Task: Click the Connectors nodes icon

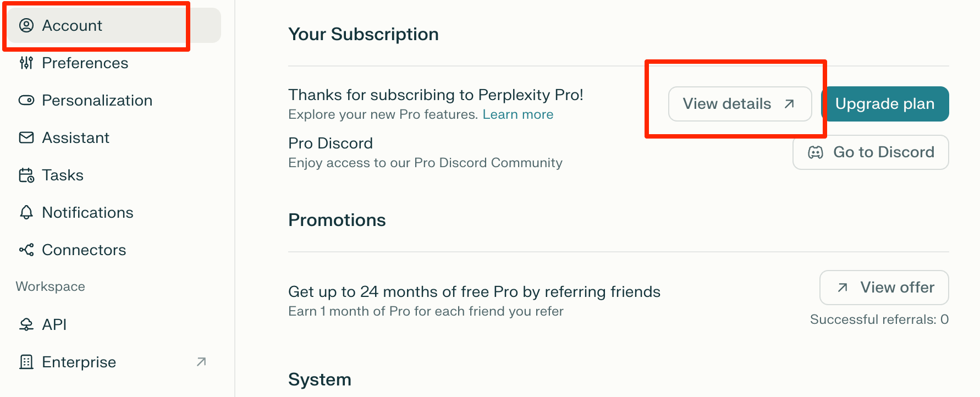Action: 26,250
